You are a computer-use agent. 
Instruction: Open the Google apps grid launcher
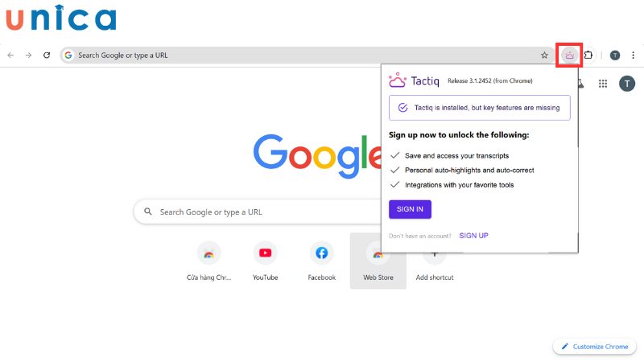[x=602, y=84]
